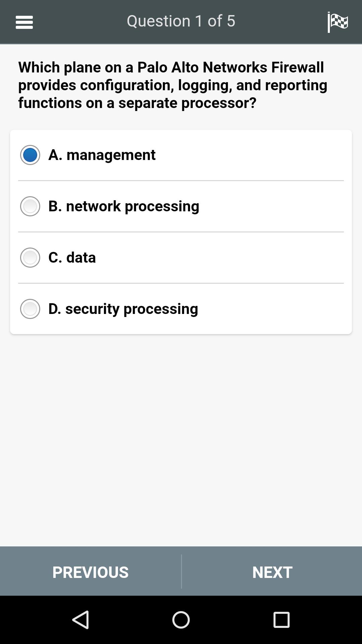Image resolution: width=362 pixels, height=644 pixels.
Task: Tap the "D. security processing" answer text
Action: (123, 309)
